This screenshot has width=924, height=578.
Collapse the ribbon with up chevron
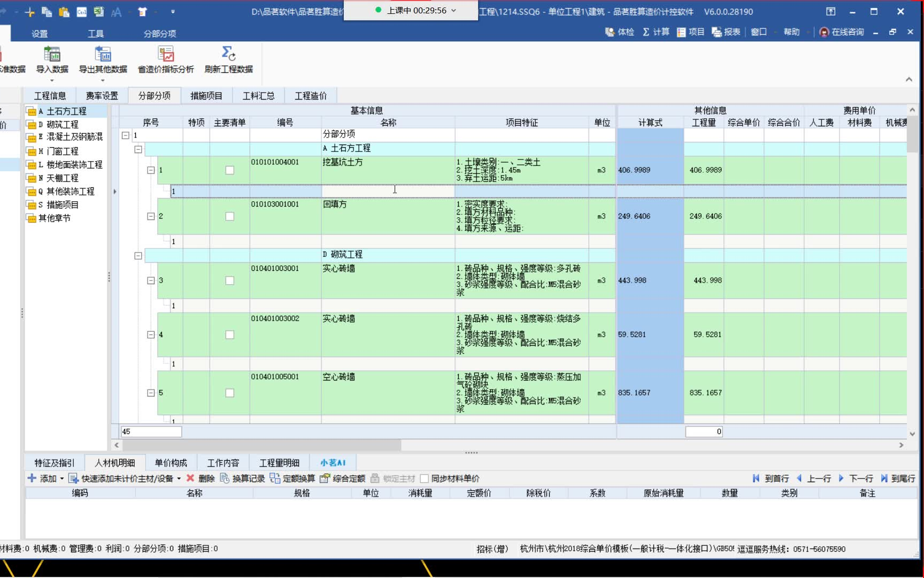tap(909, 79)
